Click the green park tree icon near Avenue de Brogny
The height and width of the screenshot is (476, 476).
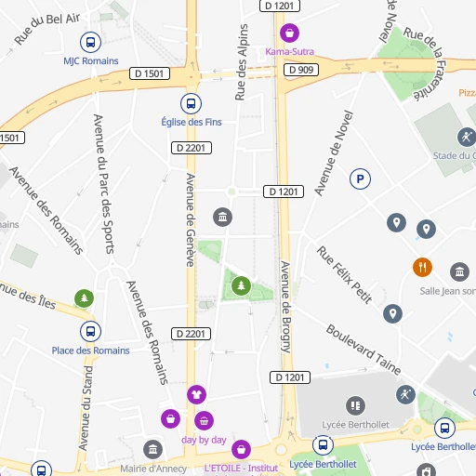click(x=241, y=285)
